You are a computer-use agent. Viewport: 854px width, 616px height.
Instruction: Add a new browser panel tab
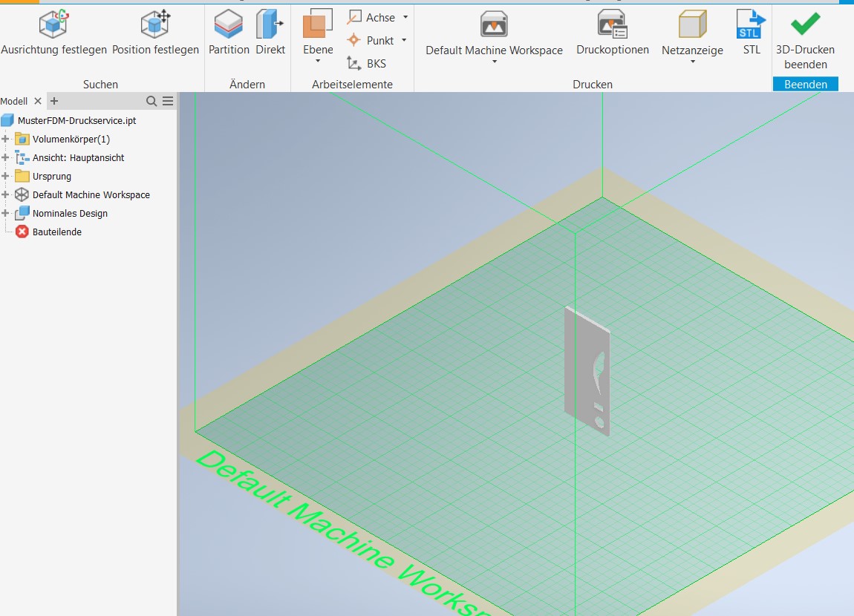54,101
